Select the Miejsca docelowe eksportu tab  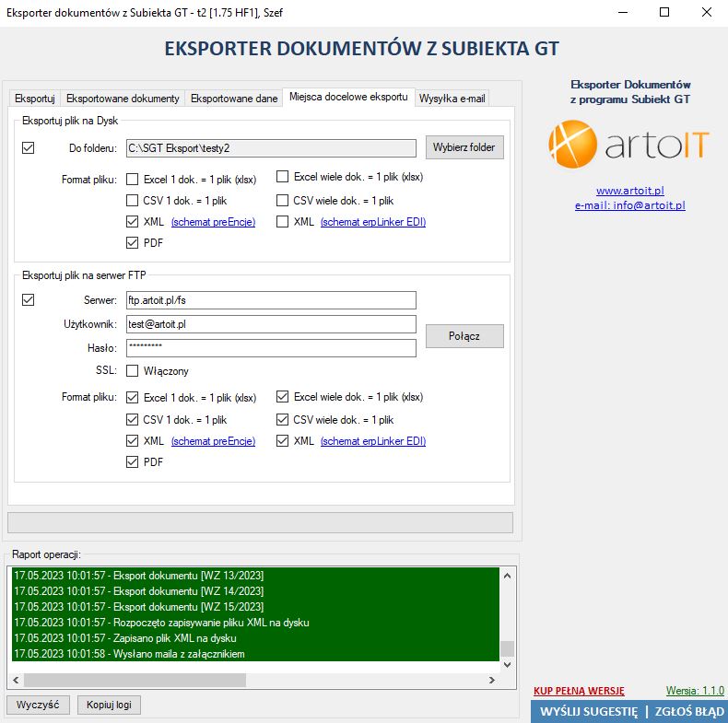click(x=348, y=97)
